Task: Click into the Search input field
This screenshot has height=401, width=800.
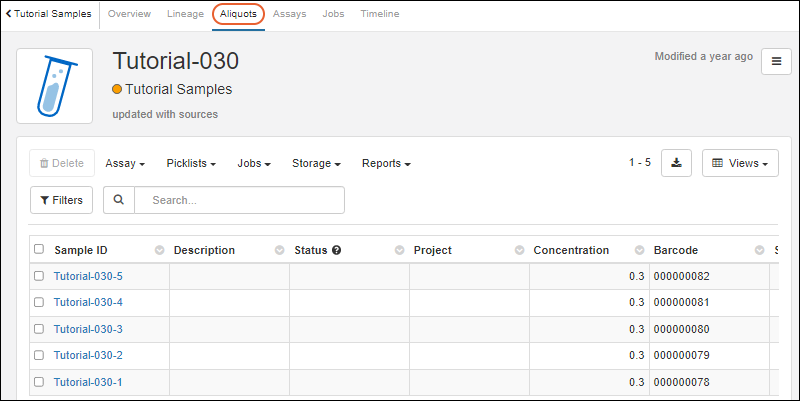Action: (x=239, y=200)
